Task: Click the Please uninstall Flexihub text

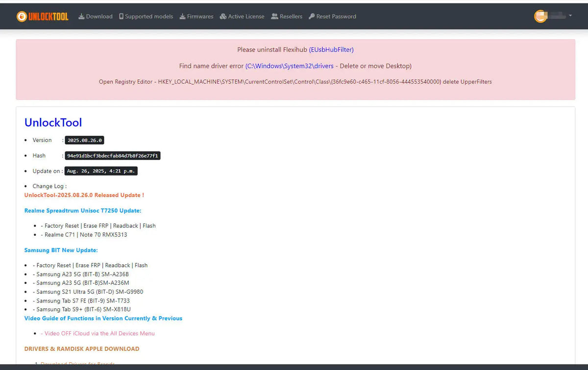Action: click(x=272, y=49)
